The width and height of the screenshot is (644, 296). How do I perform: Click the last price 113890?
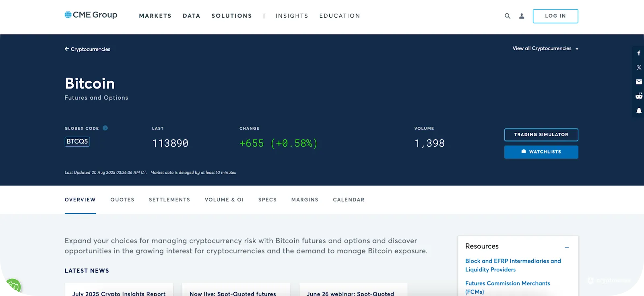170,143
